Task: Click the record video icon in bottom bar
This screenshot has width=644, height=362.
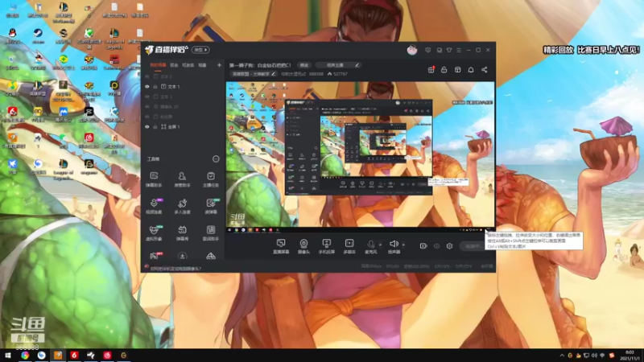Action: click(423, 246)
